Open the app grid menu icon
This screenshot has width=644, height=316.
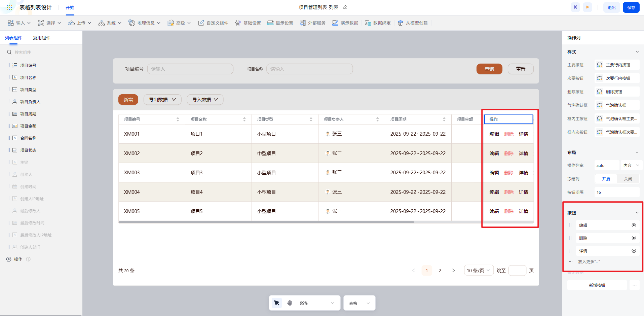coord(9,7)
